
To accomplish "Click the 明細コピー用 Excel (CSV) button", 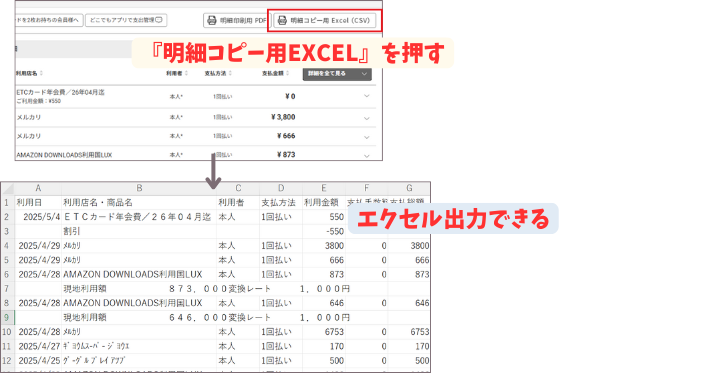I will click(x=325, y=20).
